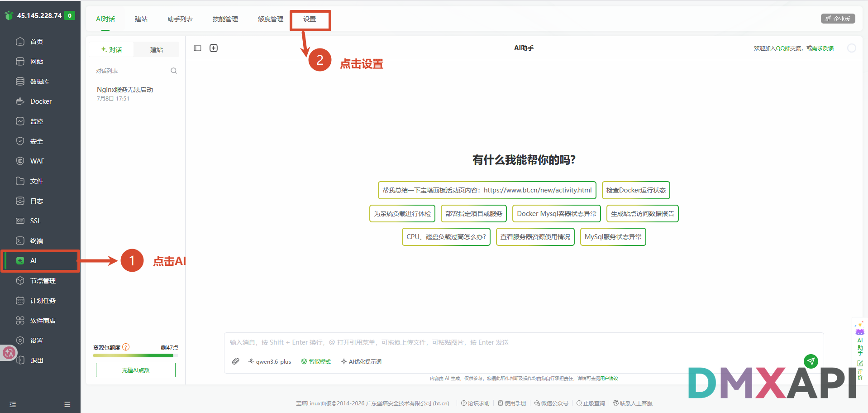Click the bottom-right list icon in sidebar
Viewport: 868px width, 413px height.
click(x=67, y=404)
